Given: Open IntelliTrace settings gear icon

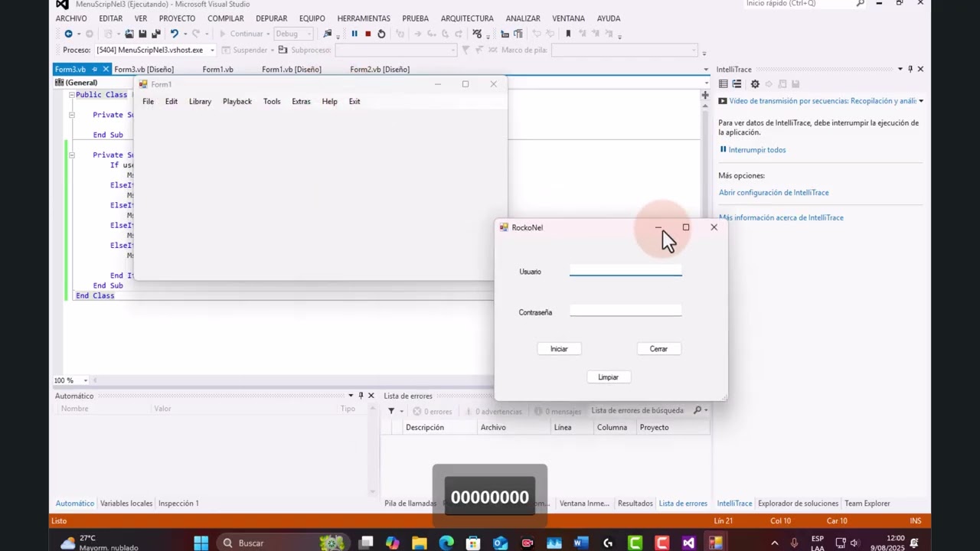Looking at the screenshot, I should (755, 84).
